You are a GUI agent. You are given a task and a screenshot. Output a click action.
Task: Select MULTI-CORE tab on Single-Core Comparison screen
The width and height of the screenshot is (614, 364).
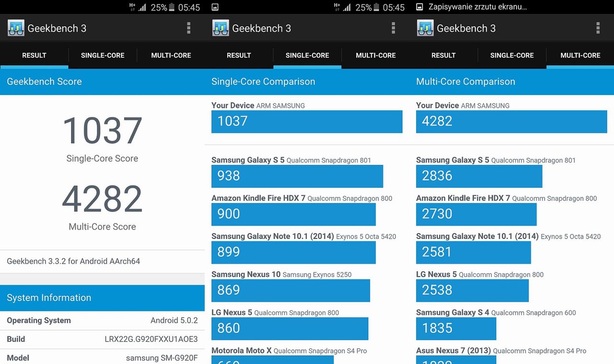point(376,55)
